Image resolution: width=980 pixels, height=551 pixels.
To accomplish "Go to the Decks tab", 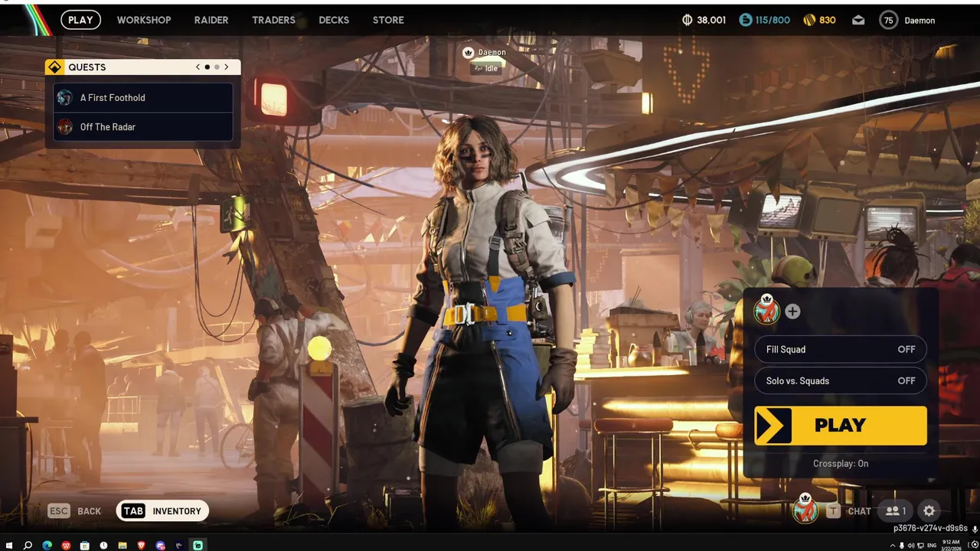I will pyautogui.click(x=334, y=20).
